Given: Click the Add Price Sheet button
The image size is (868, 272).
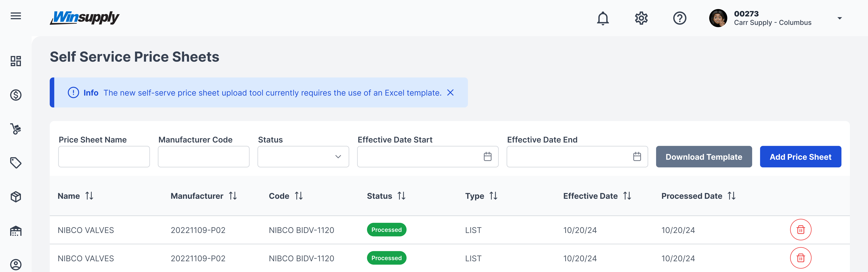Looking at the screenshot, I should pyautogui.click(x=800, y=157).
